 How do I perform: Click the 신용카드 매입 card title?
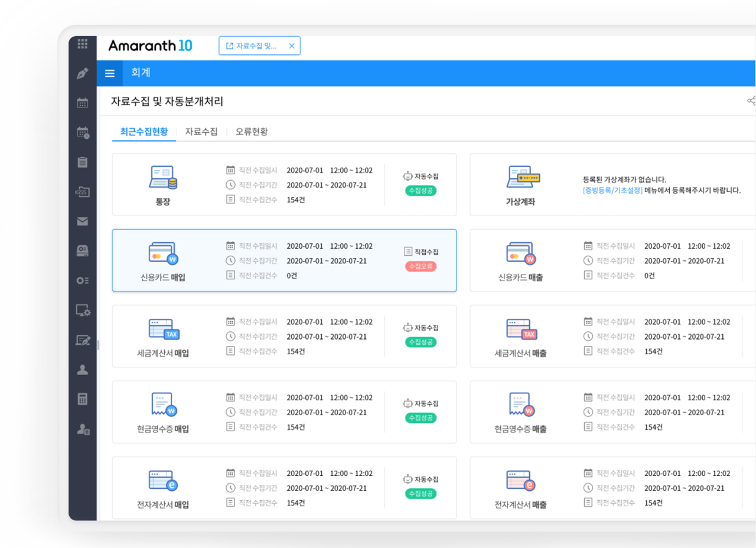click(x=162, y=277)
